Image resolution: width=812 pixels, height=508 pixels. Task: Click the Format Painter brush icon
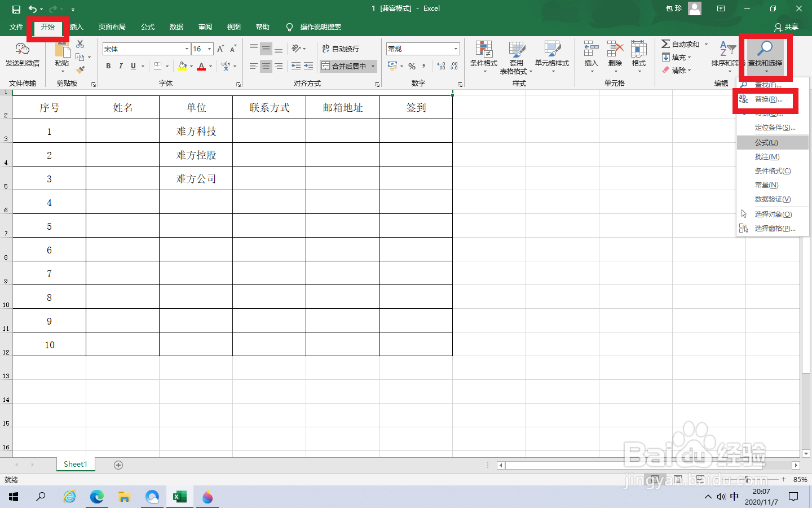80,70
